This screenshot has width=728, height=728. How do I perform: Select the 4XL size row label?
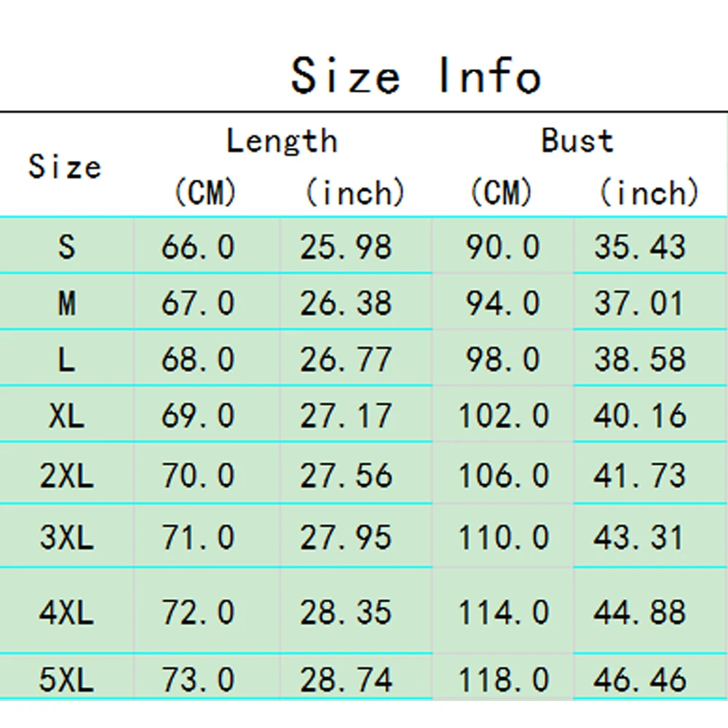[x=66, y=613]
